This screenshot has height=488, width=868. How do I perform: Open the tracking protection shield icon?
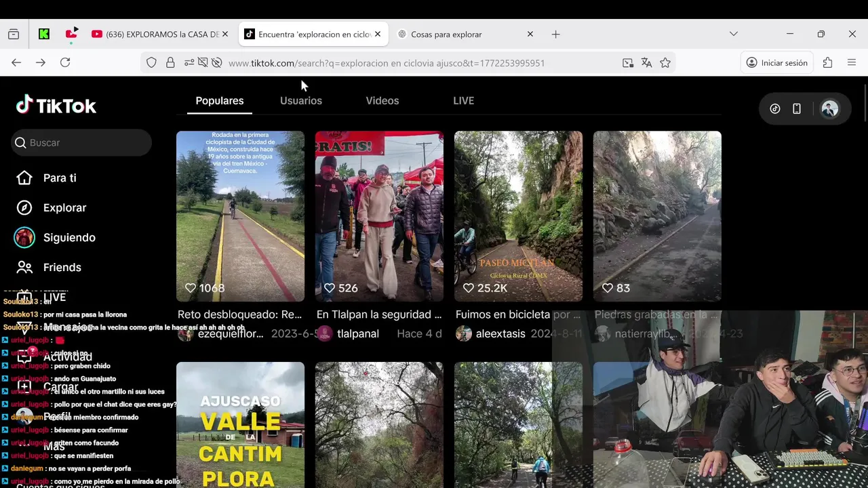pyautogui.click(x=152, y=63)
